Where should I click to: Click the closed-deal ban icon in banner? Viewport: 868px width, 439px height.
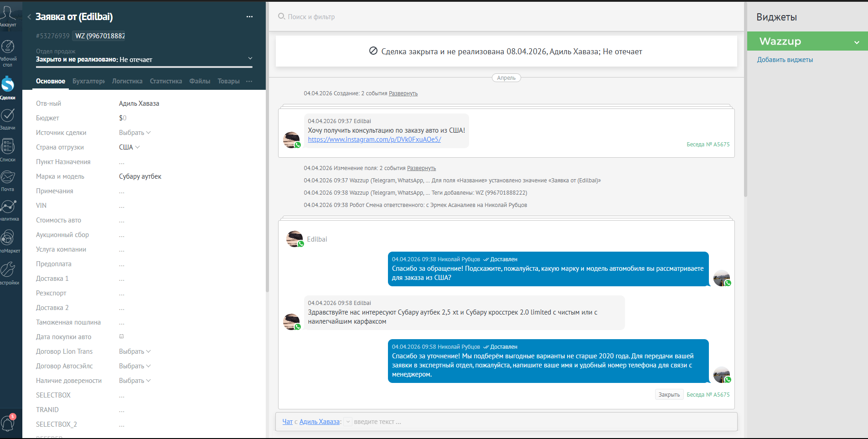tap(373, 51)
